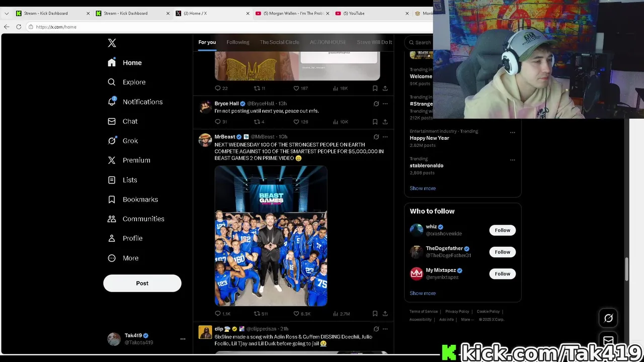644x362 pixels.
Task: Share the top post with 18K views
Action: coord(385,88)
